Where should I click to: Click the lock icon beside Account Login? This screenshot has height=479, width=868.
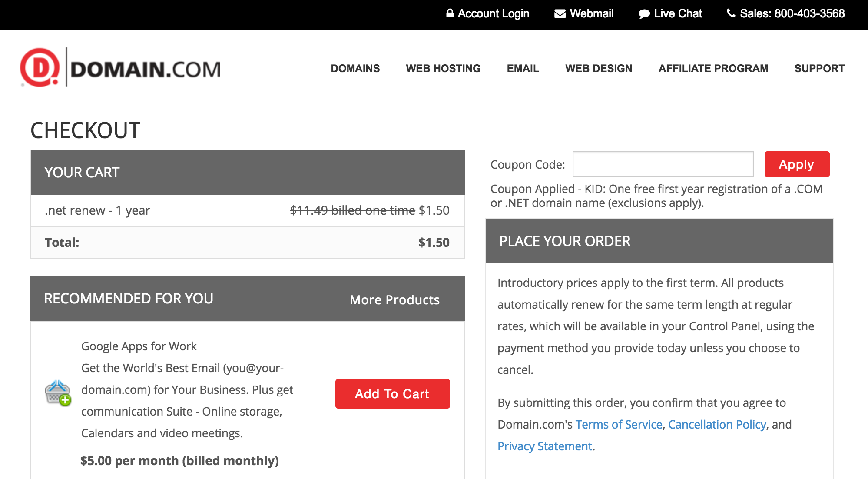point(450,13)
